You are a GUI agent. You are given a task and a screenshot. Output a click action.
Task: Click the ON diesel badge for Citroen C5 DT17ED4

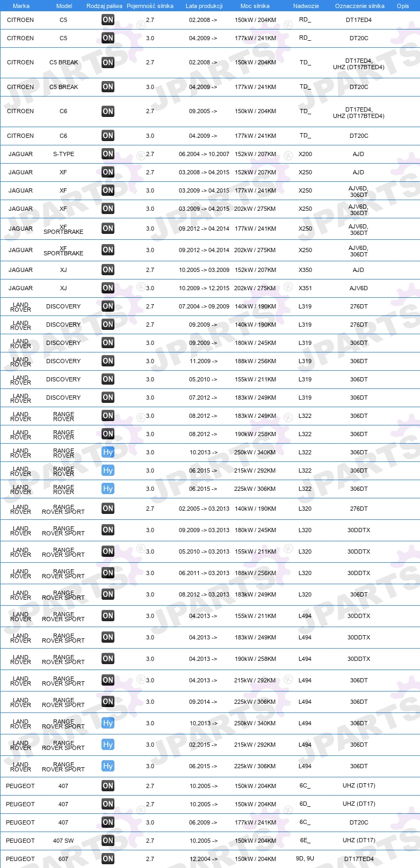(x=108, y=20)
